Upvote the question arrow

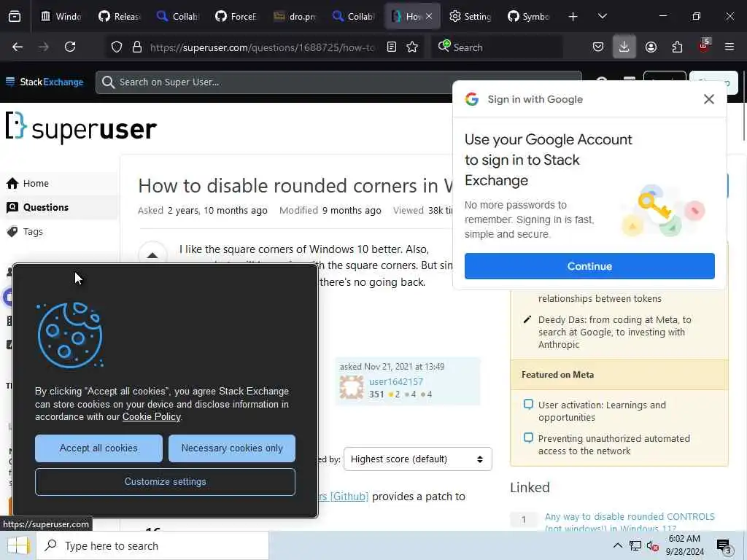click(x=152, y=255)
